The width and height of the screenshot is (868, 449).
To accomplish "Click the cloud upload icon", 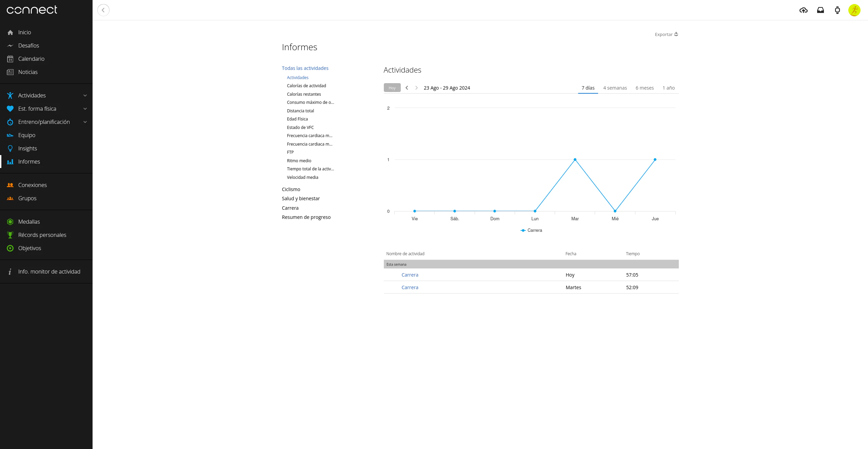I will 803,10.
